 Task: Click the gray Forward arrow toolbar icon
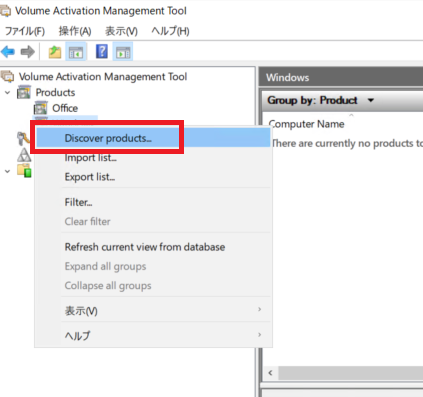(27, 52)
